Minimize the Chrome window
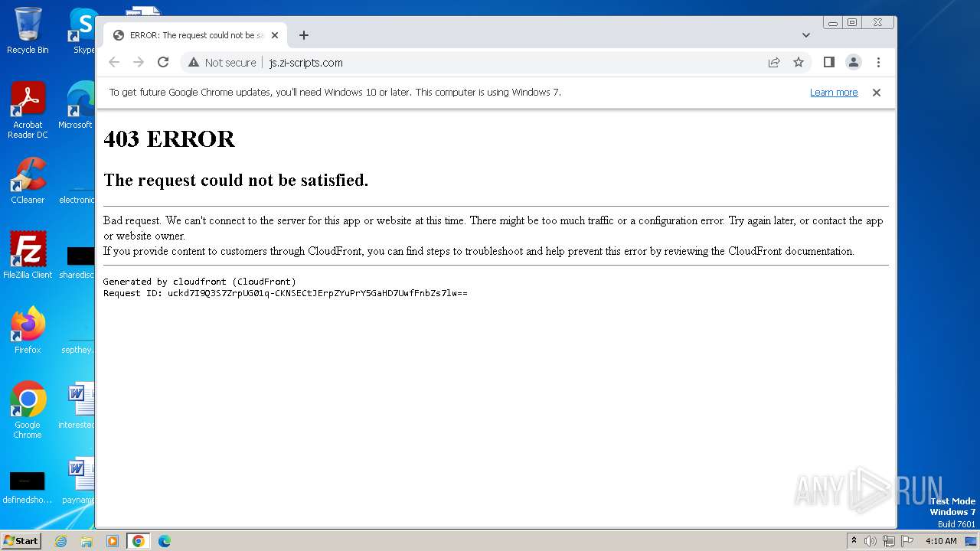980x551 pixels. (x=832, y=23)
